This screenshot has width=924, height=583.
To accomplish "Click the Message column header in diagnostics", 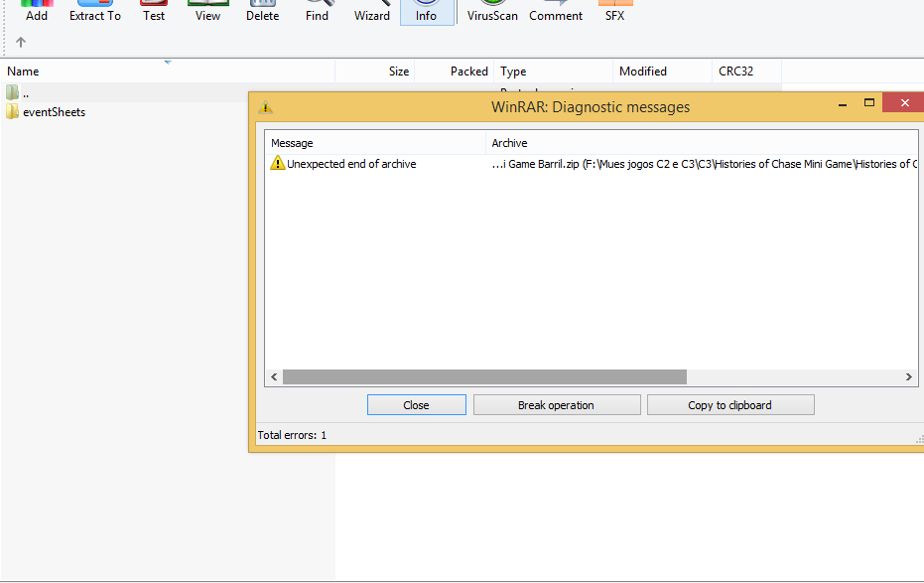I will point(375,143).
